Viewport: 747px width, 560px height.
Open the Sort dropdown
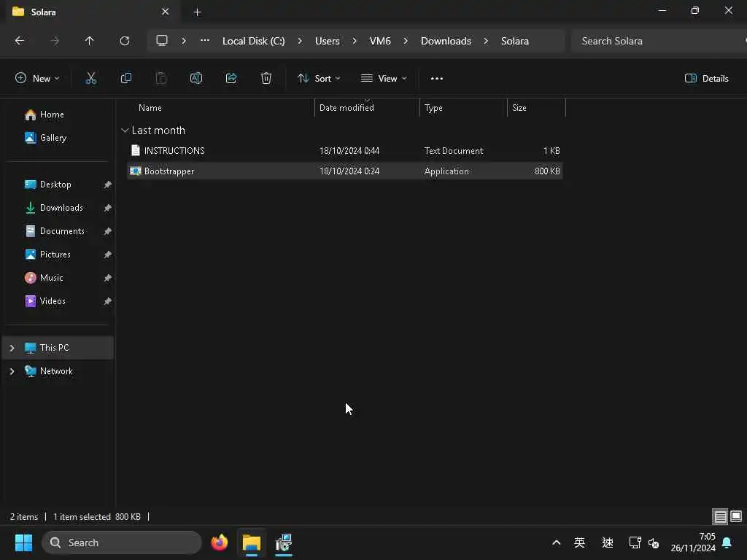click(319, 79)
